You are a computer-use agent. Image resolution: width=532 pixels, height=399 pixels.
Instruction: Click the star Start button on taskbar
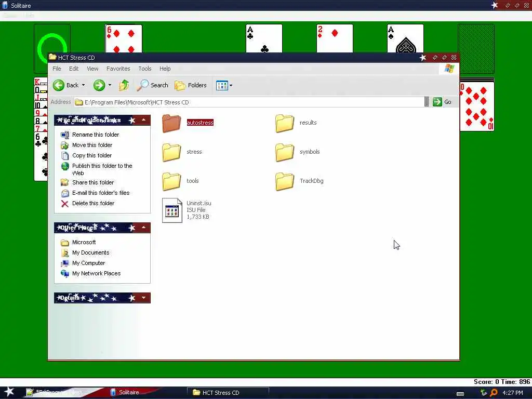9,392
